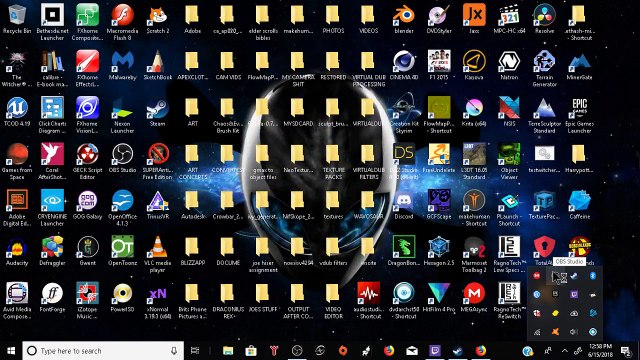Select the Blender desktop shortcut
640x360 pixels.
coord(404,19)
